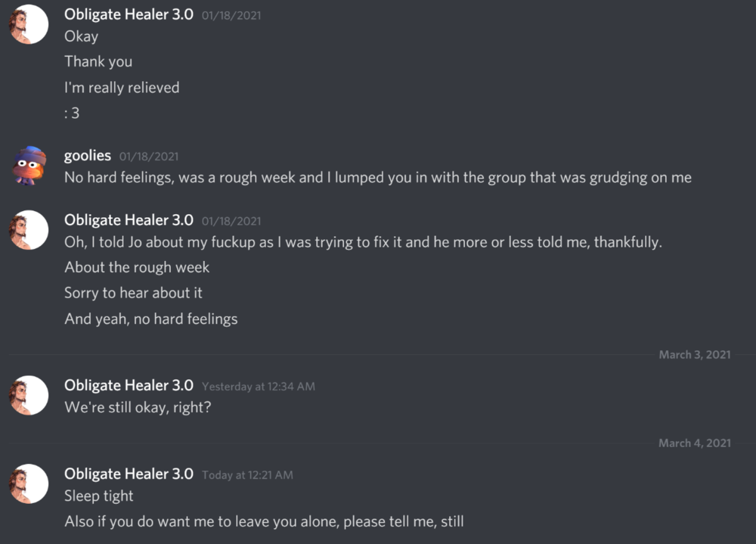Screen dimensions: 756x544
Task: Click the March 4, 2021 date divider
Action: [x=694, y=443]
